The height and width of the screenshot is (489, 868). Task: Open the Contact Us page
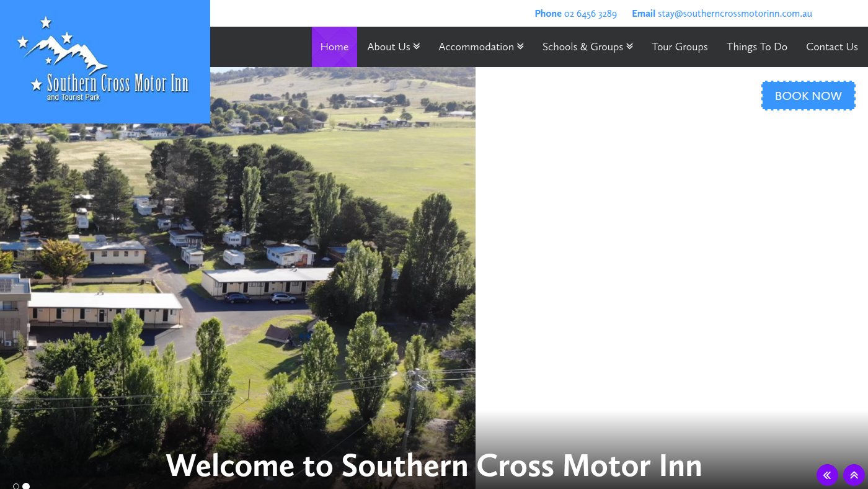pos(832,47)
